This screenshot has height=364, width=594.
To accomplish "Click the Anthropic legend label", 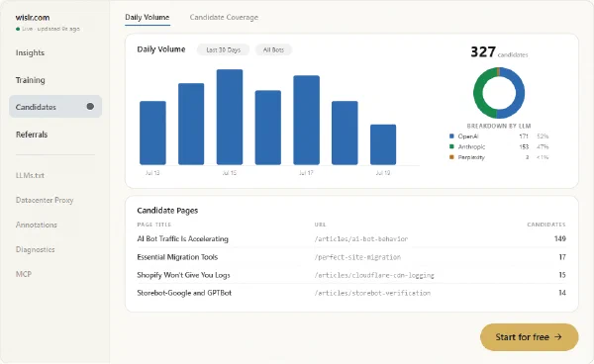I will coord(471,146).
